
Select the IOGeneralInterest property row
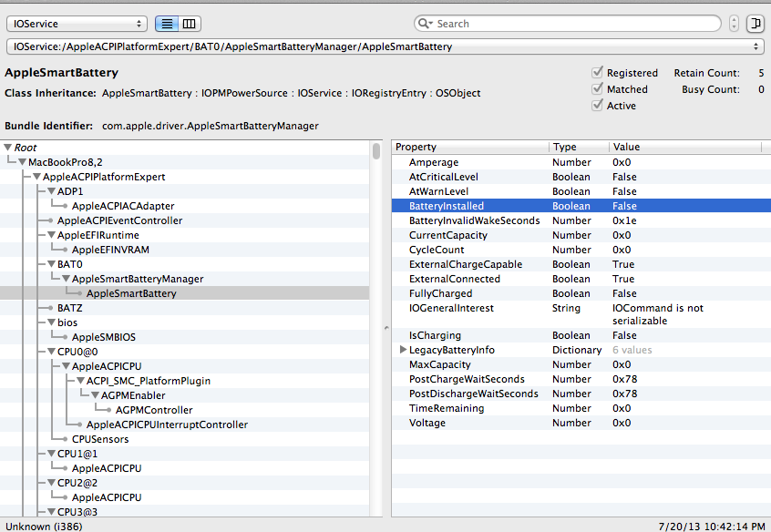(581, 314)
